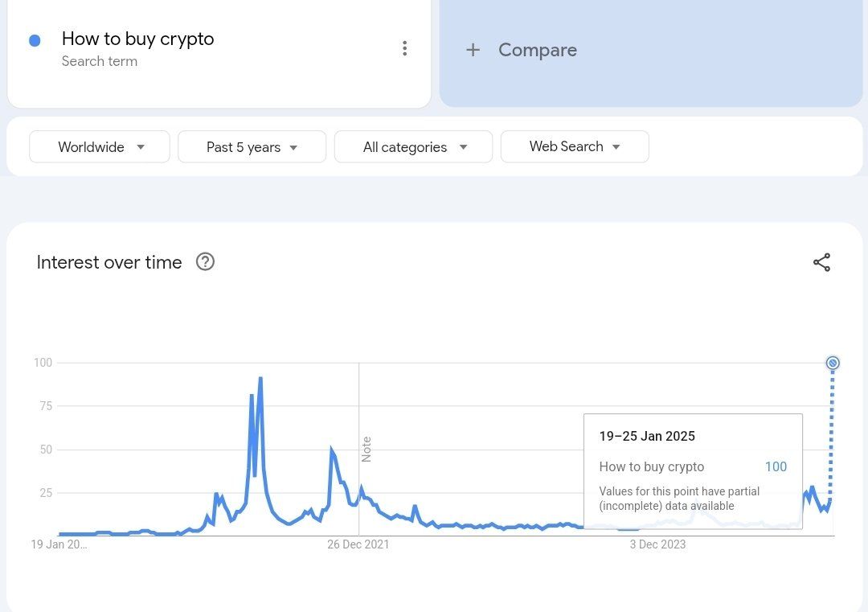Open the Worldwide region dropdown
Image resolution: width=868 pixels, height=612 pixels.
[x=100, y=147]
